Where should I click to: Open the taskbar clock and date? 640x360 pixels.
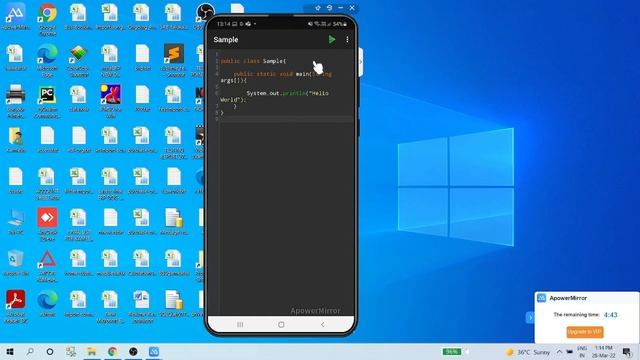tap(604, 352)
